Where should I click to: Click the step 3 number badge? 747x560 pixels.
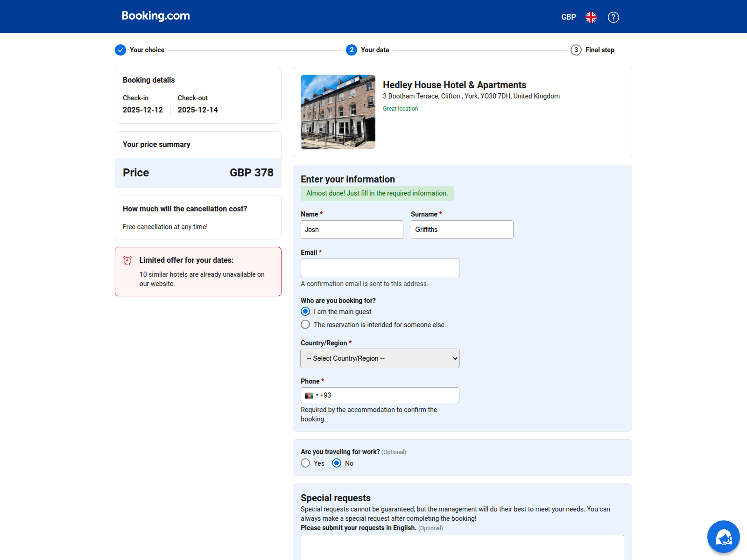coord(576,50)
